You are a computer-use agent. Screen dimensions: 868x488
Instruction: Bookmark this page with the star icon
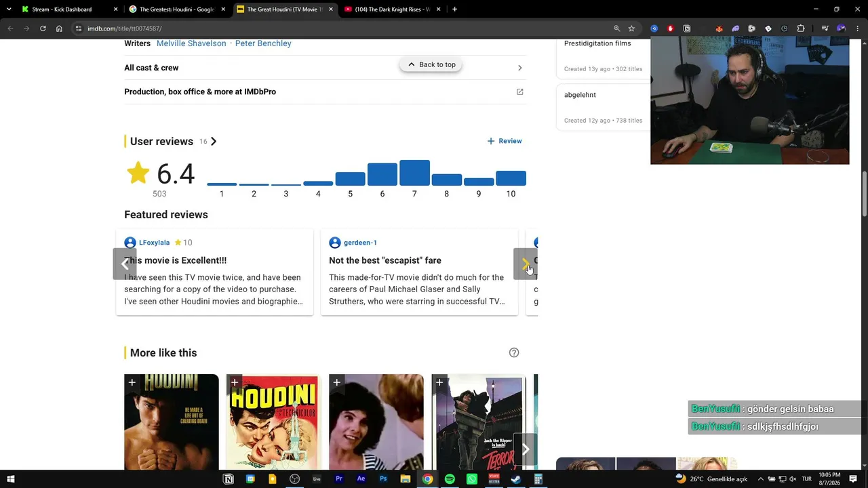[x=631, y=28]
